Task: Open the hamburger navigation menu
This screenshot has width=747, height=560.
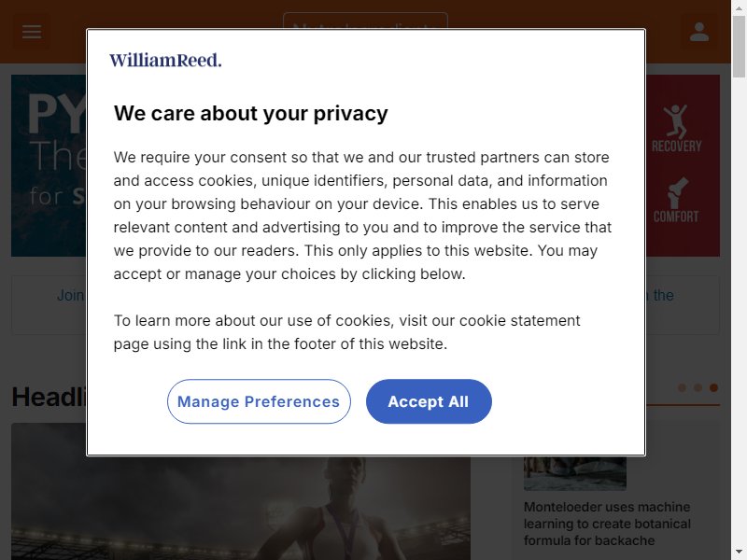Action: 32,32
